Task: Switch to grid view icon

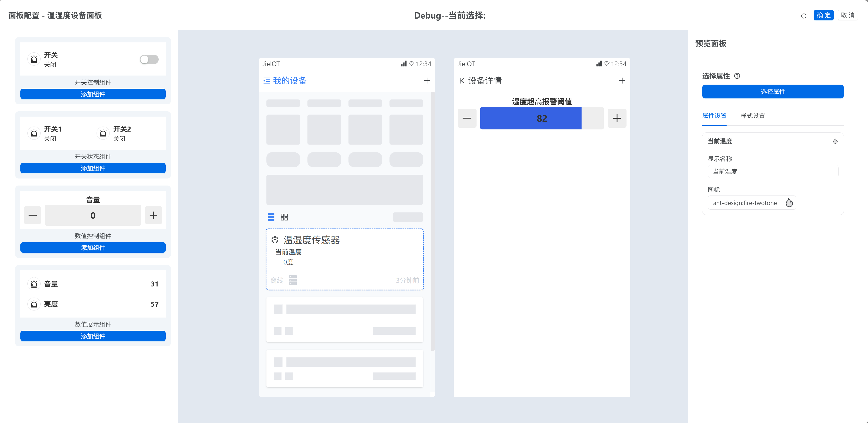Action: pos(284,217)
